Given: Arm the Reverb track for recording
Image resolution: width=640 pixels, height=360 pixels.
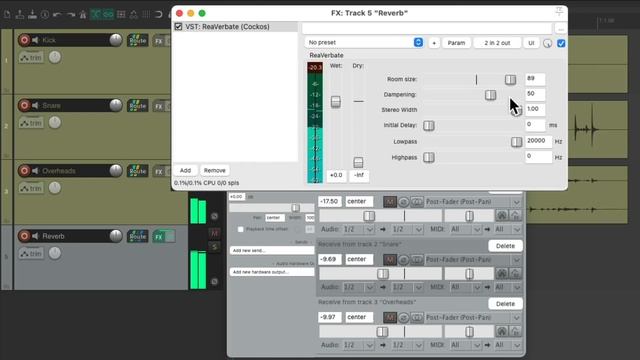Looking at the screenshot, I should [24, 236].
